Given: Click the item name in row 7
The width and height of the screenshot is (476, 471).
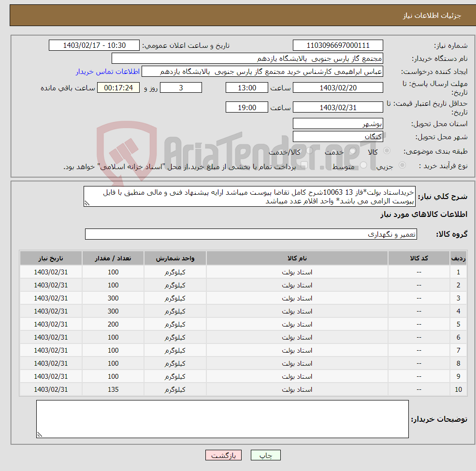Looking at the screenshot, I should tap(297, 351).
